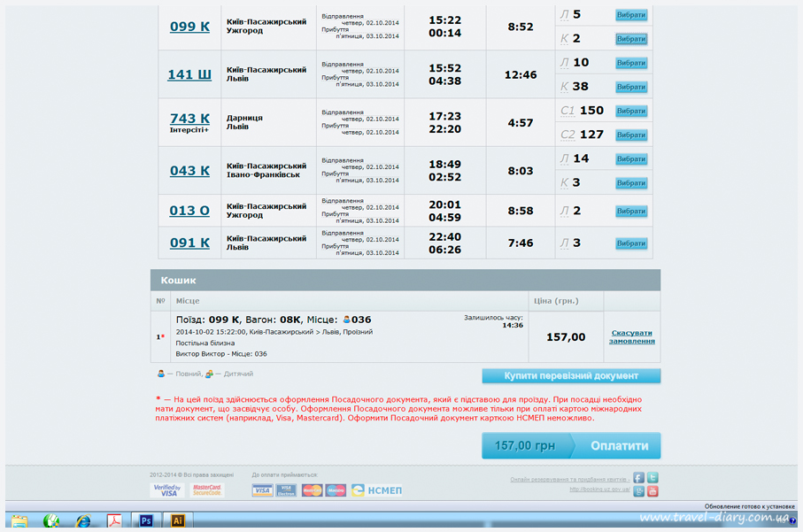Open train 091 К details link

click(189, 243)
